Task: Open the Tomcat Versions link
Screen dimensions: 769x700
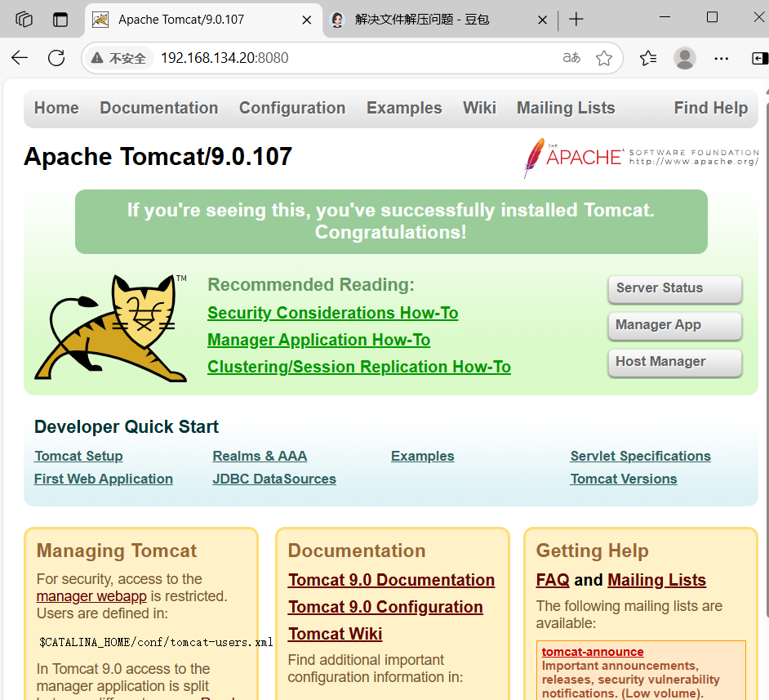Action: pos(624,479)
